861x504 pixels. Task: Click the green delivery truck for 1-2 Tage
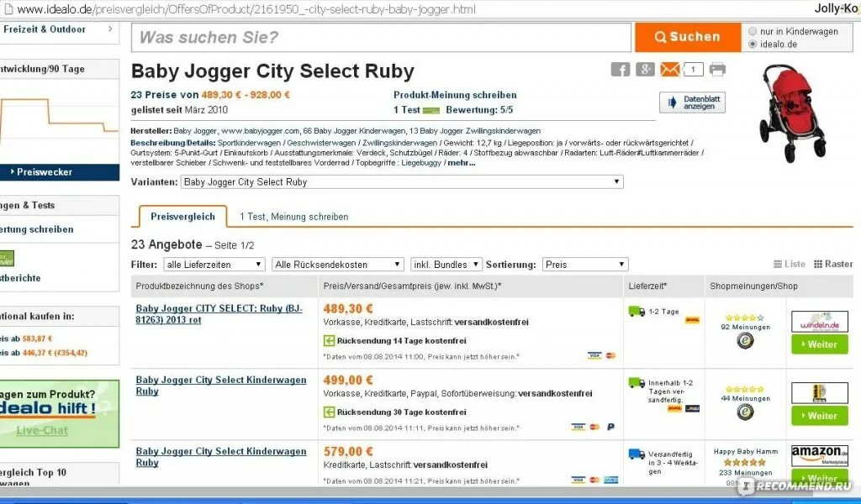click(x=637, y=312)
